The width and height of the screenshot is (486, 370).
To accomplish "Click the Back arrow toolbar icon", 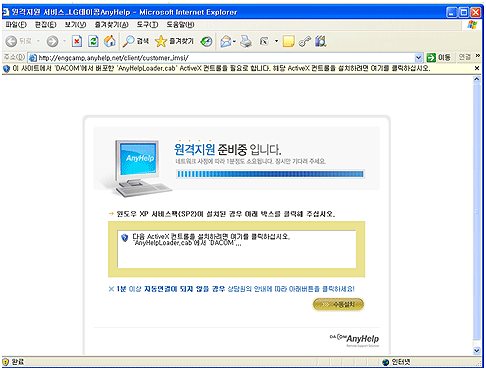I will (12, 41).
